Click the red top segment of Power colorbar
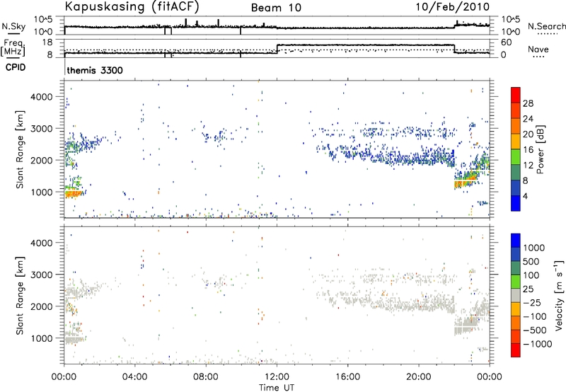Viewport: 566px width, 392px height. coord(516,95)
